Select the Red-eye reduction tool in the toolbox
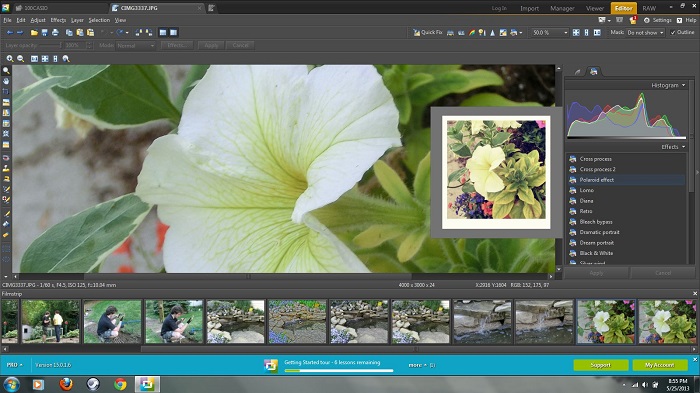This screenshot has width=700, height=393. pyautogui.click(x=6, y=158)
